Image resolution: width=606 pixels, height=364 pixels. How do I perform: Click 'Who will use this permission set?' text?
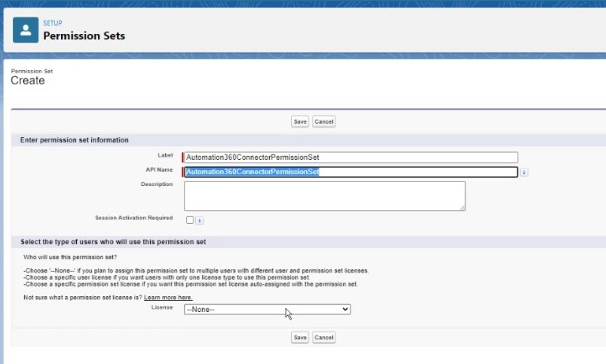coord(70,257)
